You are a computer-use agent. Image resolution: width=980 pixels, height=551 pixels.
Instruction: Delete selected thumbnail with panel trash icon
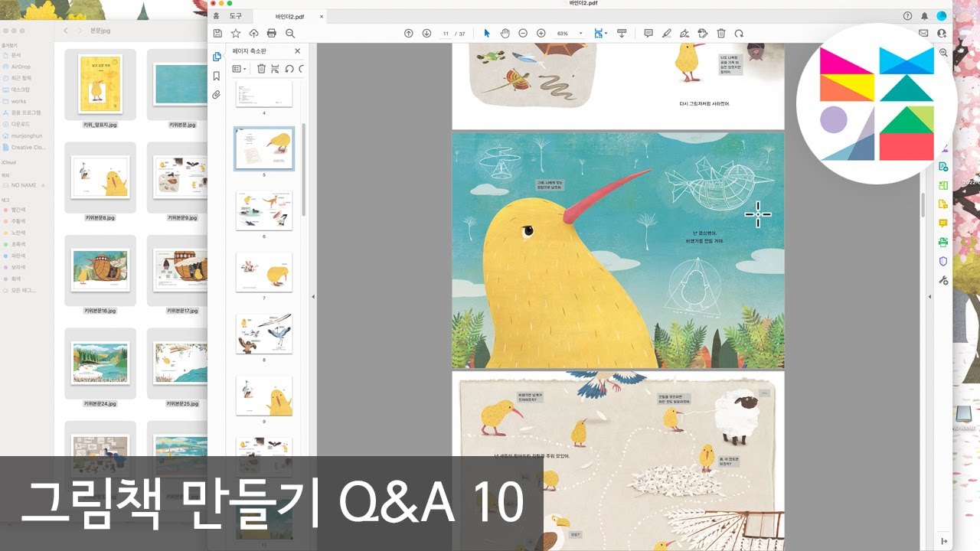[x=261, y=69]
